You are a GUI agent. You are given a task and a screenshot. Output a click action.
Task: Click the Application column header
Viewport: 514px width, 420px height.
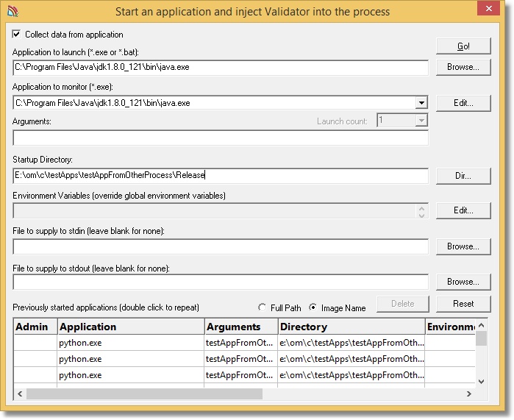point(131,327)
